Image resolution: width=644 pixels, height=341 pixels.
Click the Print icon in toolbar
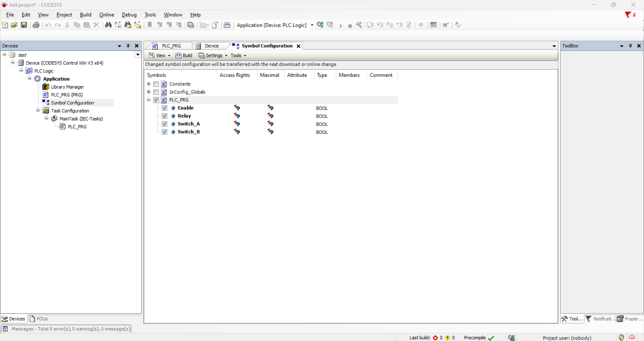pyautogui.click(x=36, y=25)
